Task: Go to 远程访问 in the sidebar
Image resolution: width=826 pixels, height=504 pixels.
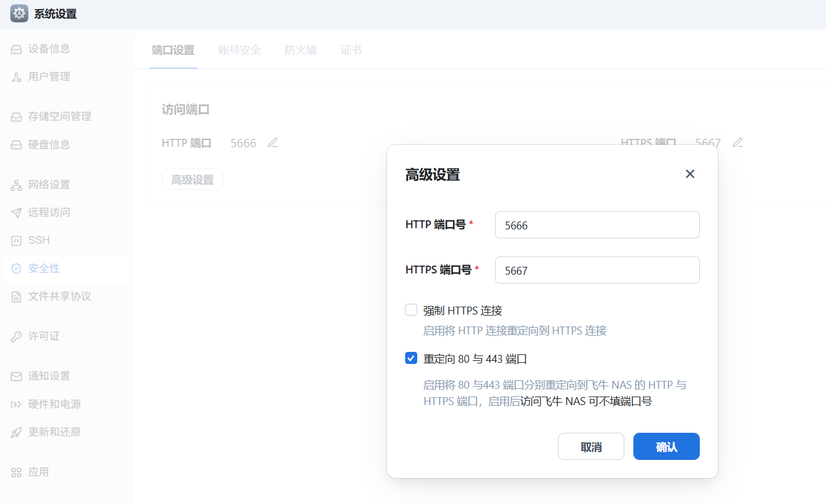Action: (66, 212)
